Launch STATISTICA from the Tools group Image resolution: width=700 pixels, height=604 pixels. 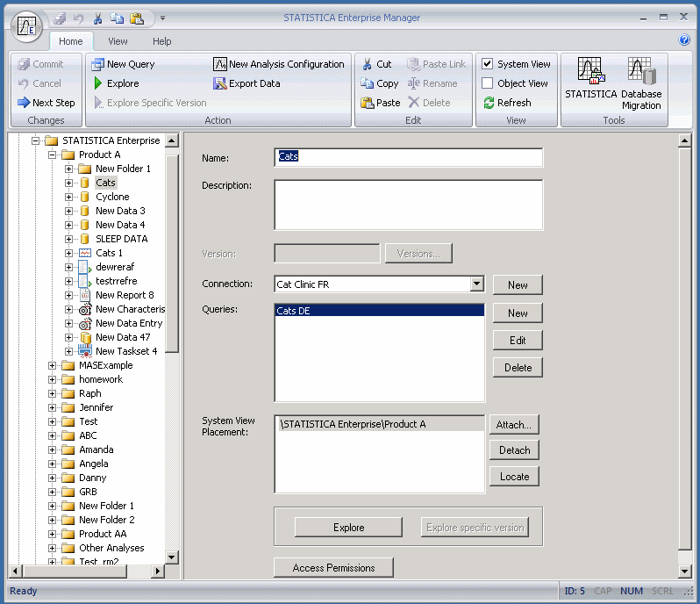tap(591, 78)
